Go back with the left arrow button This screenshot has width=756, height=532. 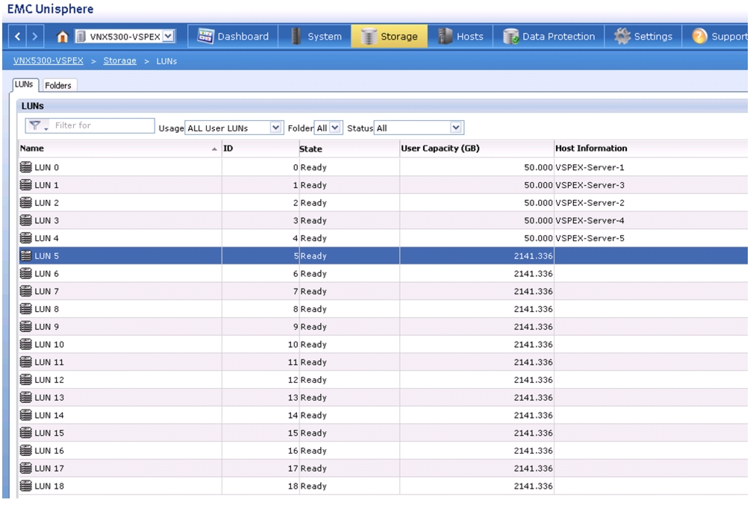pyautogui.click(x=17, y=36)
